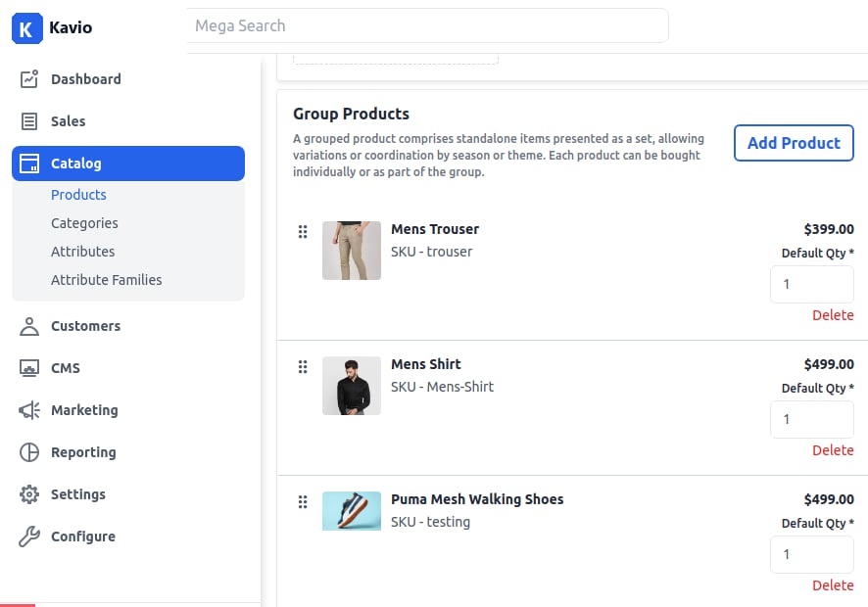The height and width of the screenshot is (607, 868).
Task: Click the Dashboard chart icon
Action: click(28, 79)
